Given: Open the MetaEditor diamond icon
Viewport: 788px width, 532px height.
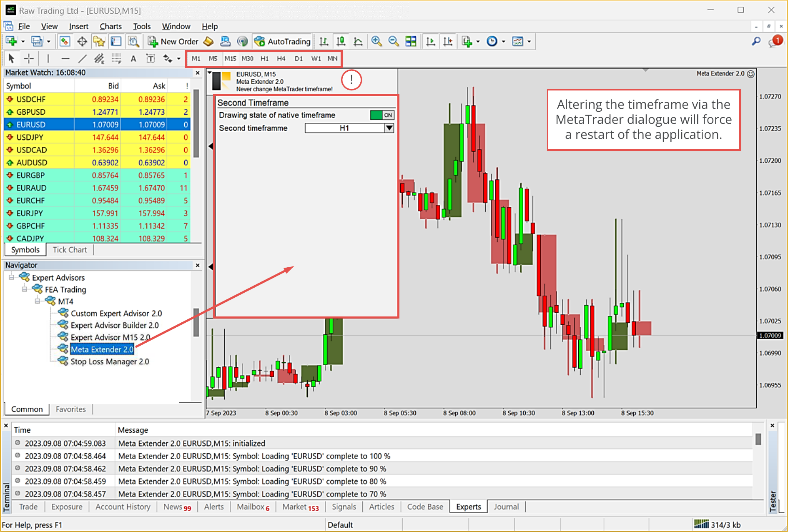Looking at the screenshot, I should tap(208, 41).
